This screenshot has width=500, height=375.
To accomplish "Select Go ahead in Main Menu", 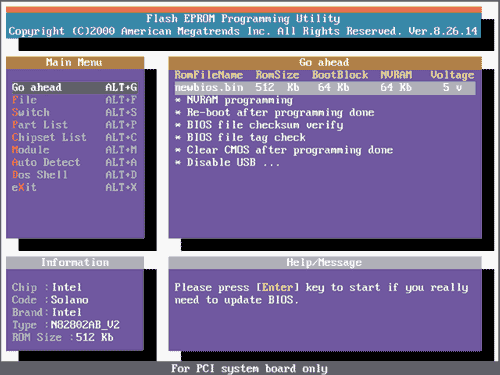I will point(75,87).
